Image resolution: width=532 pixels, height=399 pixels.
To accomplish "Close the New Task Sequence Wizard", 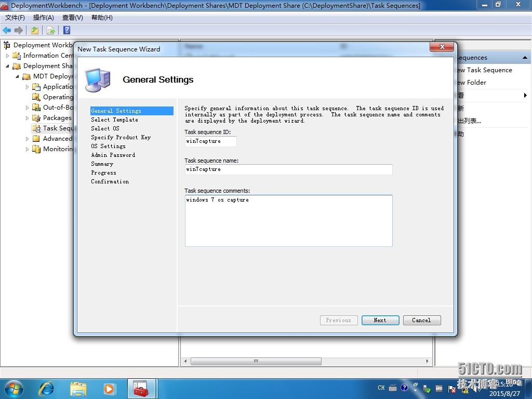I will (442, 47).
